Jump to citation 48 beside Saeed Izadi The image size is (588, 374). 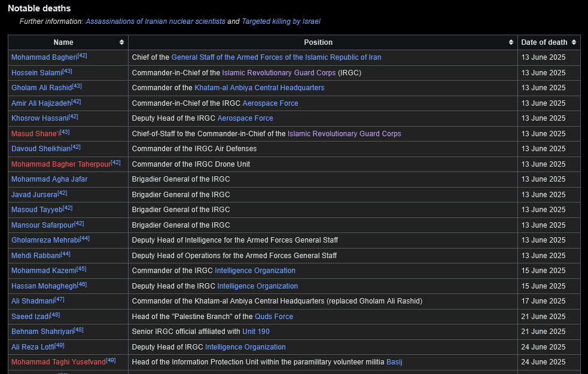55,314
